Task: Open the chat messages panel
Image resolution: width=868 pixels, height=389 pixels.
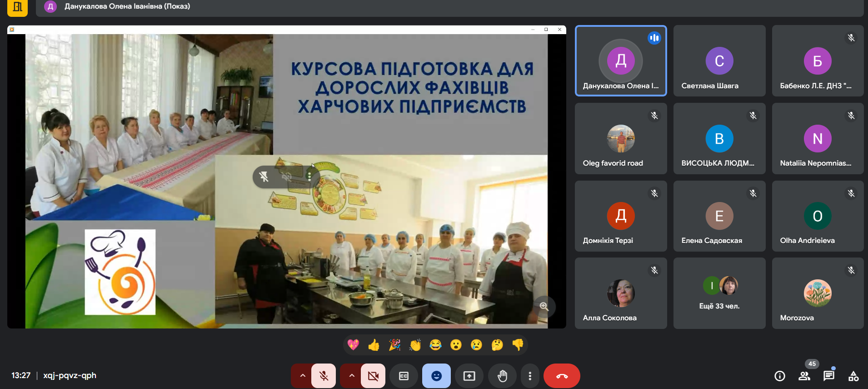Action: pyautogui.click(x=828, y=376)
